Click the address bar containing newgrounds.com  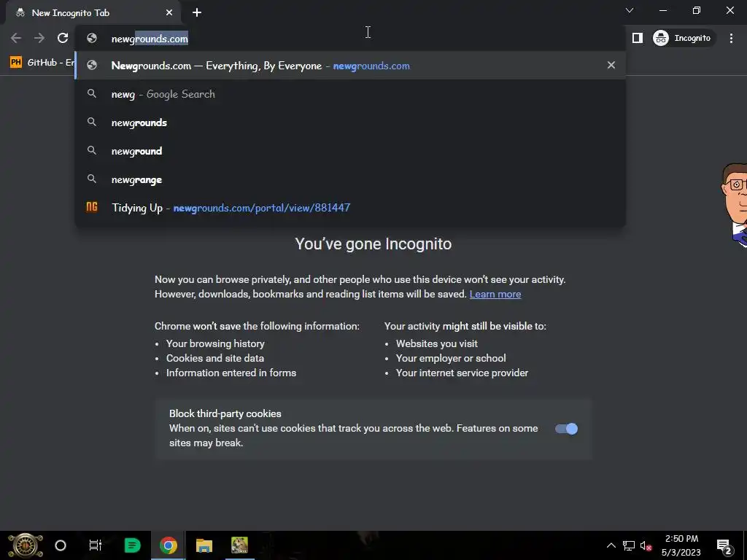click(350, 39)
